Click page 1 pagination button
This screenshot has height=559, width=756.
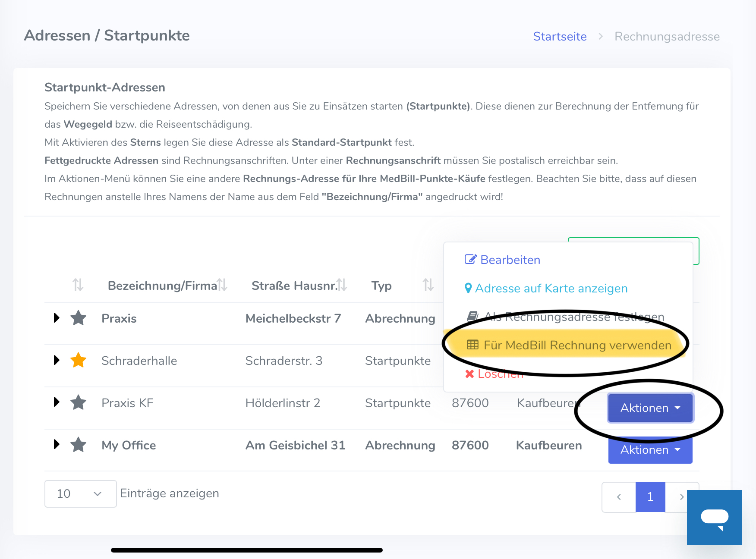(650, 497)
